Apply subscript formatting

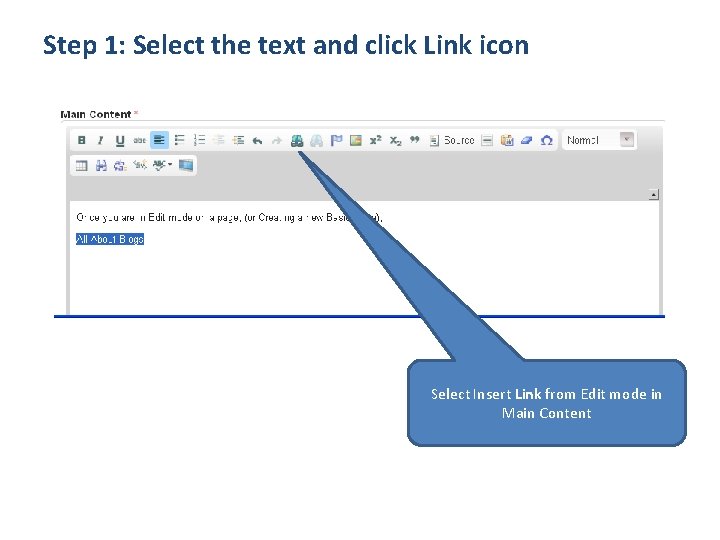pyautogui.click(x=395, y=141)
